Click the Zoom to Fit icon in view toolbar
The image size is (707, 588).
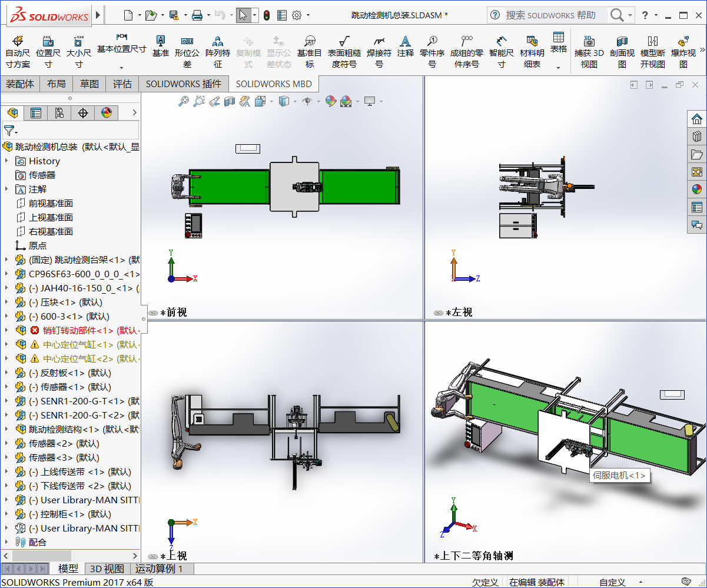click(x=184, y=102)
